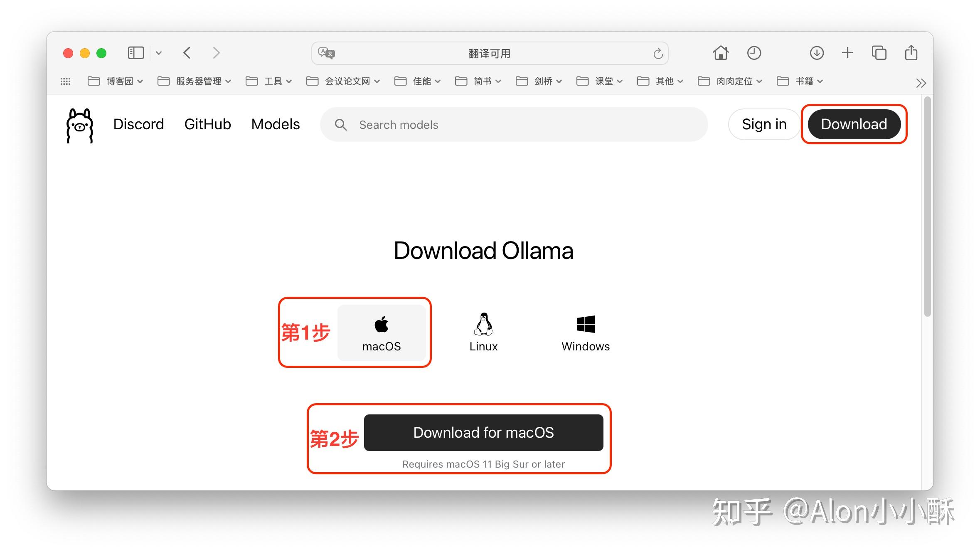The height and width of the screenshot is (552, 980).
Task: Go to GitHub from the navigation bar
Action: [207, 124]
